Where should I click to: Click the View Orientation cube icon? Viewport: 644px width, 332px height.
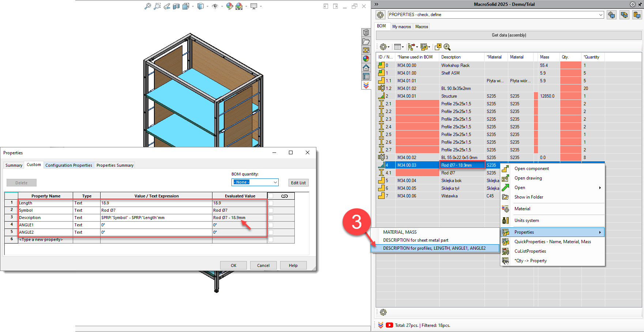(x=186, y=6)
